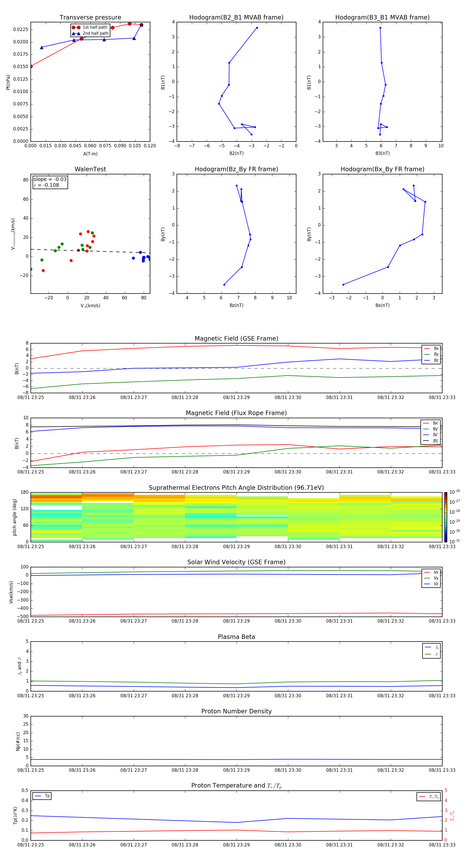Click the "B2(nT)" x-axis label
This screenshot has width=473, height=868.
(x=236, y=153)
